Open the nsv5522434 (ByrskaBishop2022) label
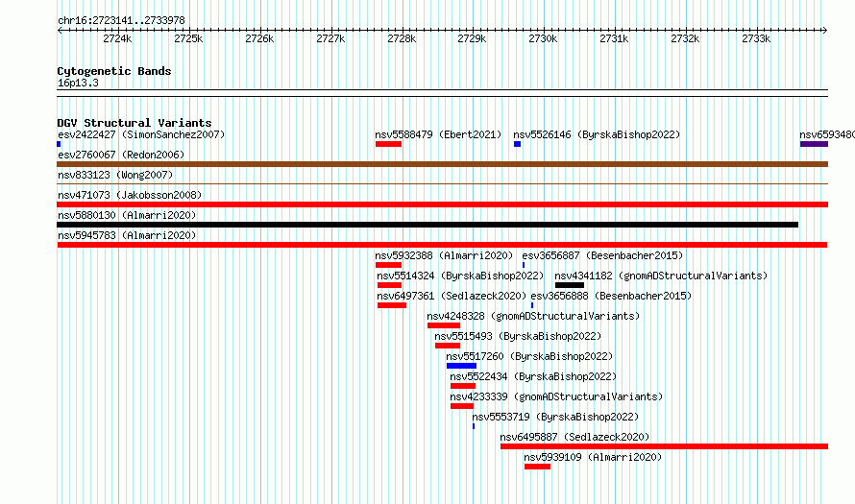855x504 pixels. coord(533,376)
